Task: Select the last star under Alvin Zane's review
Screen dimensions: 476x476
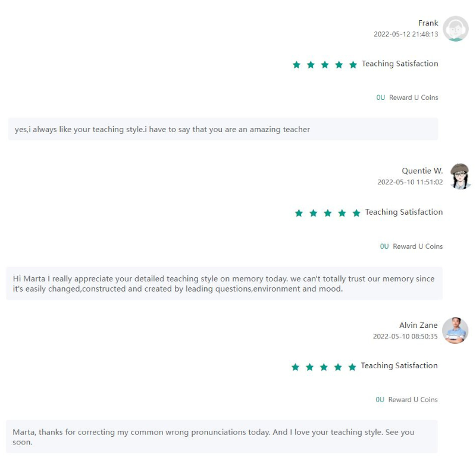Action: (352, 367)
